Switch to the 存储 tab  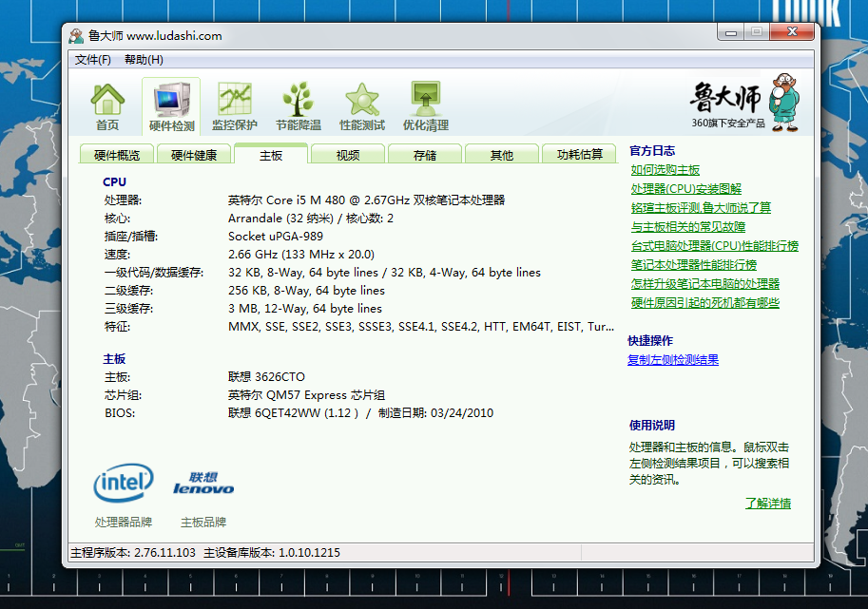[x=425, y=154]
